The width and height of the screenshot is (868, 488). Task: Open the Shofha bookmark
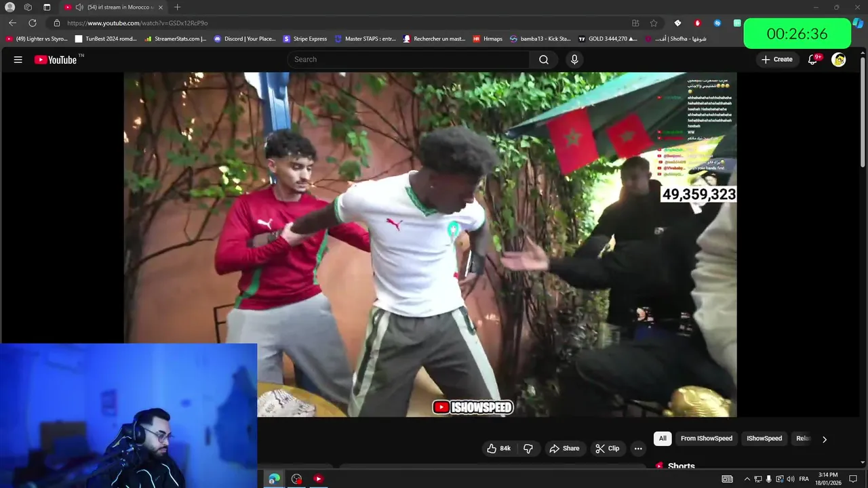pos(675,39)
